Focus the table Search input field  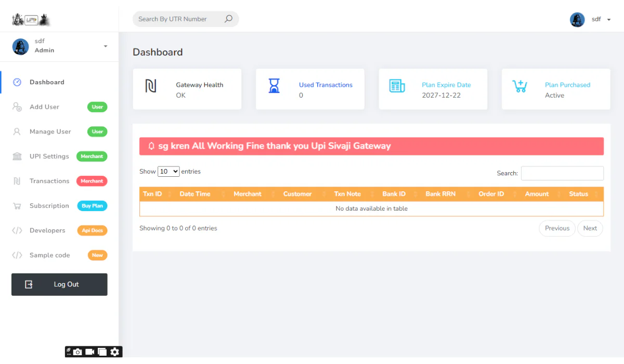tap(562, 173)
